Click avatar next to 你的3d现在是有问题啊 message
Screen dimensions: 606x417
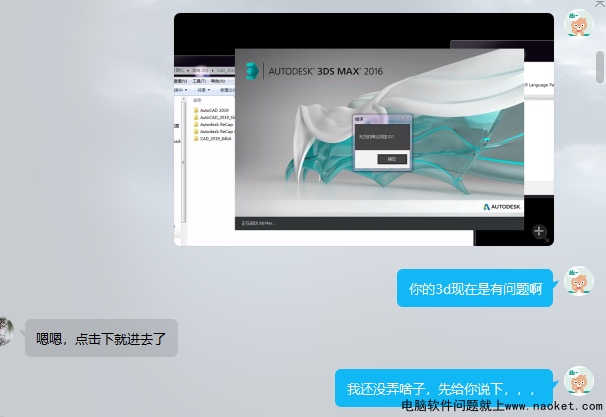(579, 281)
